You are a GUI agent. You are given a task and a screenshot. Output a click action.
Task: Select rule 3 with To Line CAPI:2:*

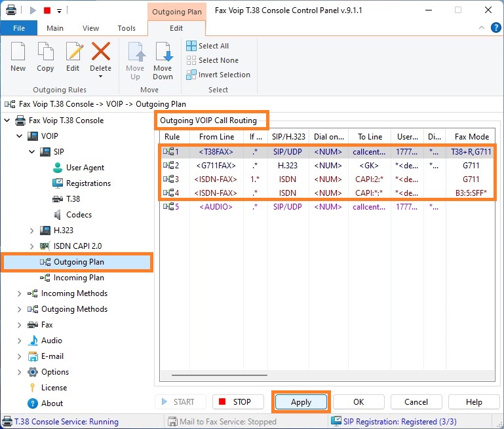coord(327,179)
